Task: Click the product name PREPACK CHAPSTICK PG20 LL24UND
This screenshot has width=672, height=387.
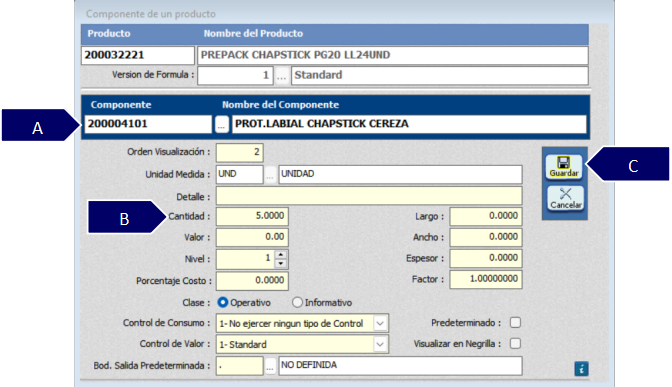Action: pos(393,55)
